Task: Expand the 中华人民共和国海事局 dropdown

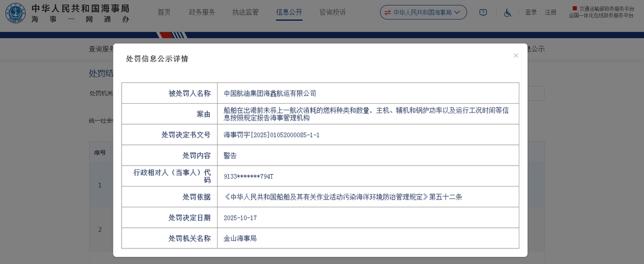Action: pyautogui.click(x=423, y=13)
